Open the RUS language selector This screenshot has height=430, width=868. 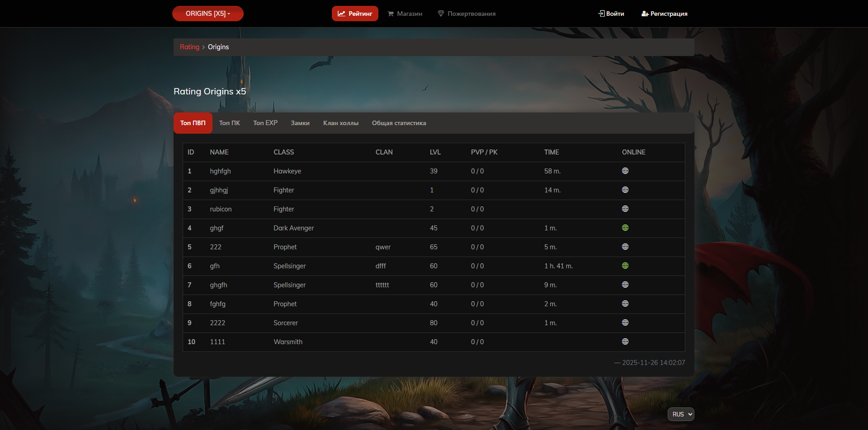point(681,414)
